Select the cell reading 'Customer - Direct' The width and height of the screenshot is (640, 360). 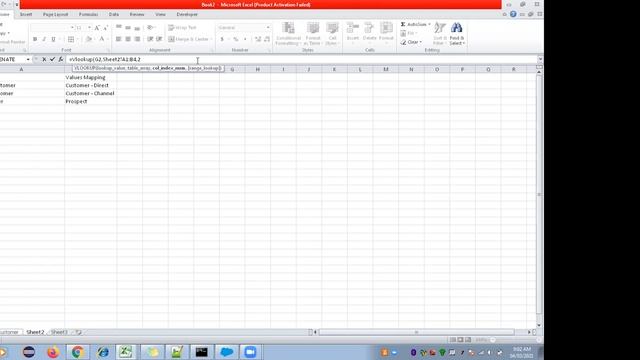pos(90,85)
